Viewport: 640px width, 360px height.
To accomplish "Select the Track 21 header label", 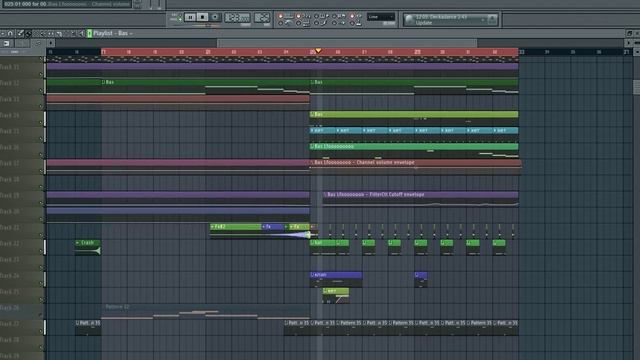I will point(10,227).
